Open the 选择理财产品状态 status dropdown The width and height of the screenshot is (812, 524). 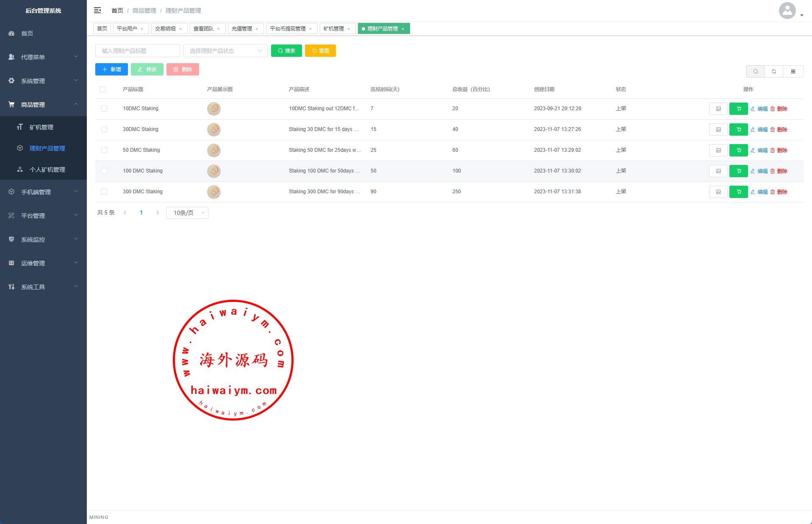click(225, 51)
